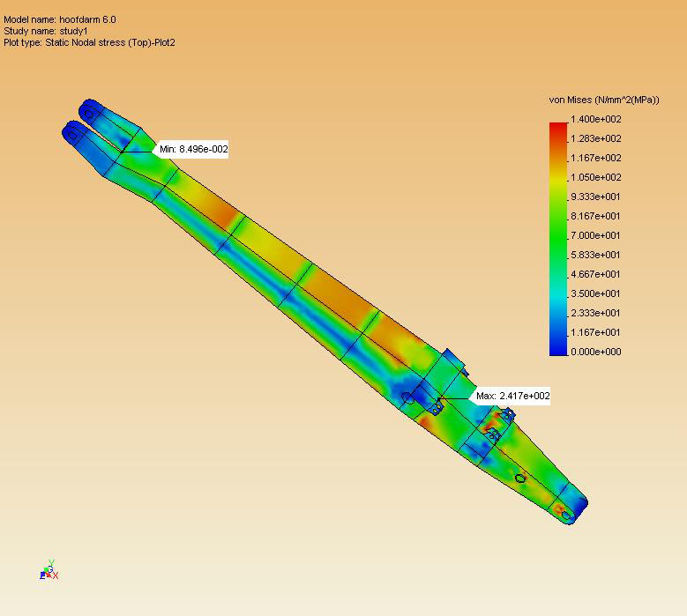Pick the 3.500e+001 legend value

click(x=596, y=293)
